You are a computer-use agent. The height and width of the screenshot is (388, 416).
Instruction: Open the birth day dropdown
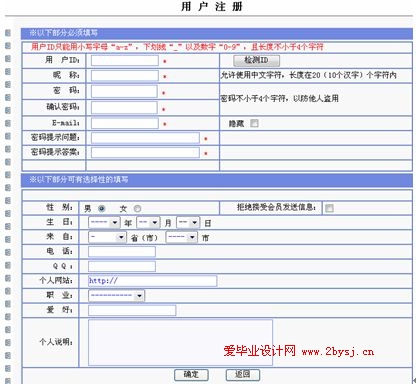pyautogui.click(x=188, y=222)
